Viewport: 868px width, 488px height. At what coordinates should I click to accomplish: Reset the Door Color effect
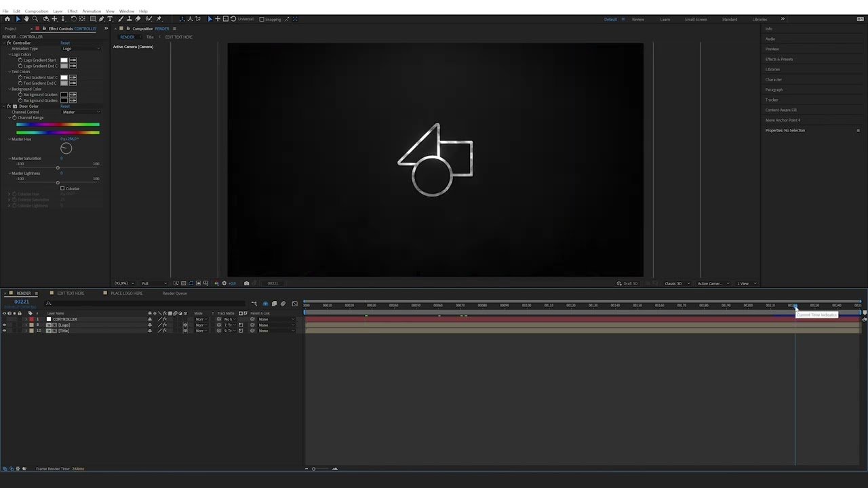(65, 106)
